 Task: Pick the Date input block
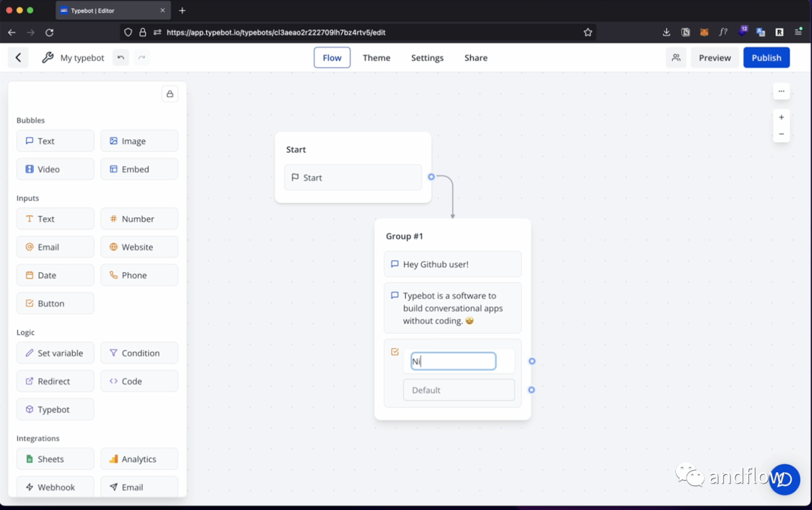tap(56, 275)
